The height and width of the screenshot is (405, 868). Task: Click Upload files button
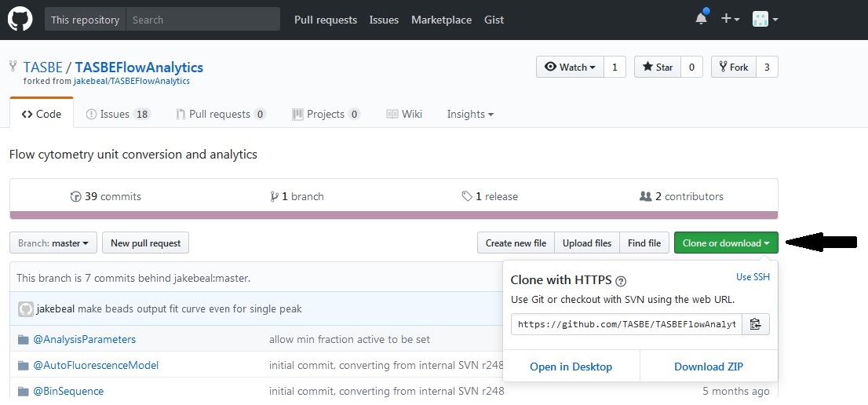pos(587,243)
